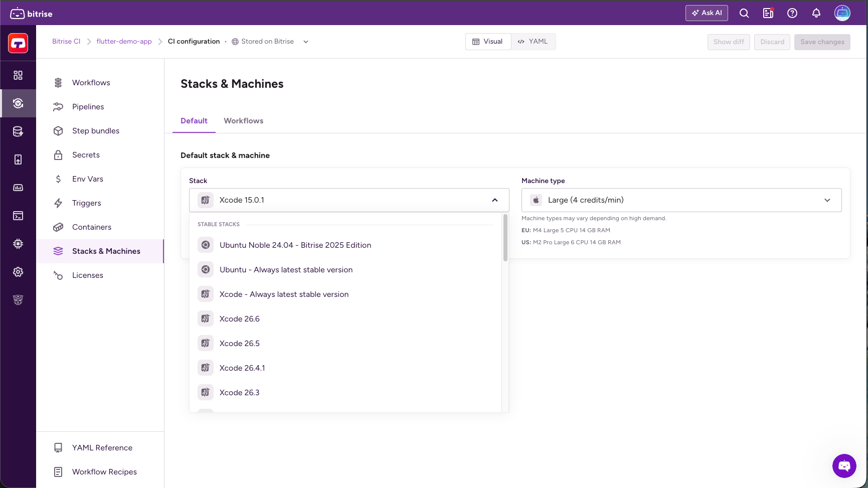Click the STABLE STACKS group header
Screen dimensions: 868x488
coord(219,224)
